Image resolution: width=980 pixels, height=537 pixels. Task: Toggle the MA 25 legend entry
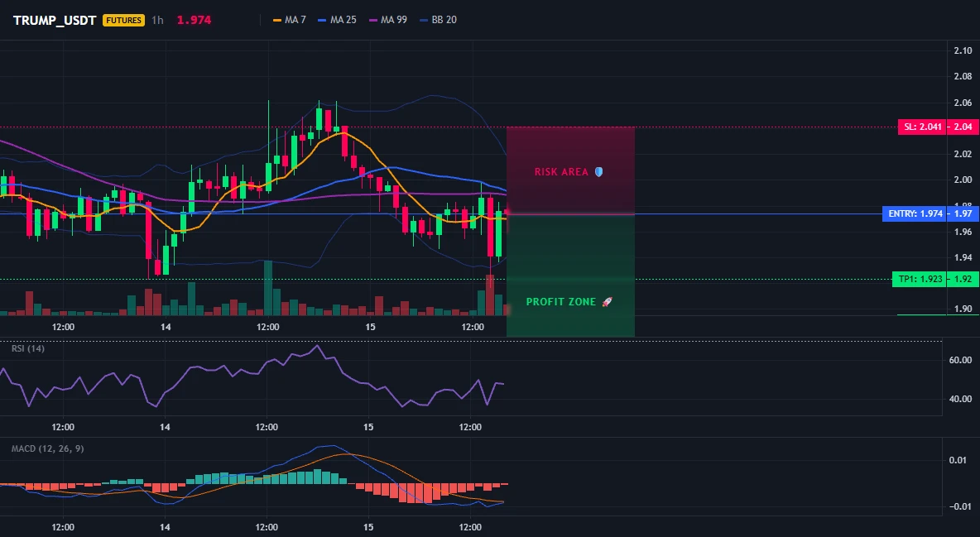click(x=337, y=20)
